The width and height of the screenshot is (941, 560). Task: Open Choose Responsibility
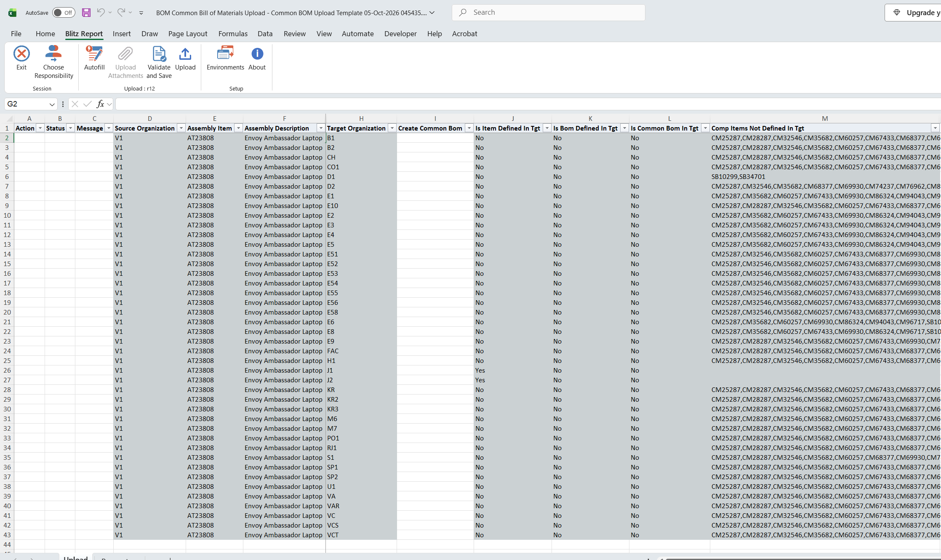pyautogui.click(x=53, y=62)
